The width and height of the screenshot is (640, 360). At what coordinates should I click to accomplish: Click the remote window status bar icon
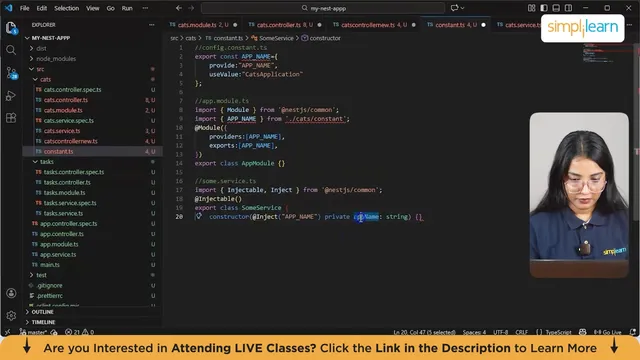7,332
